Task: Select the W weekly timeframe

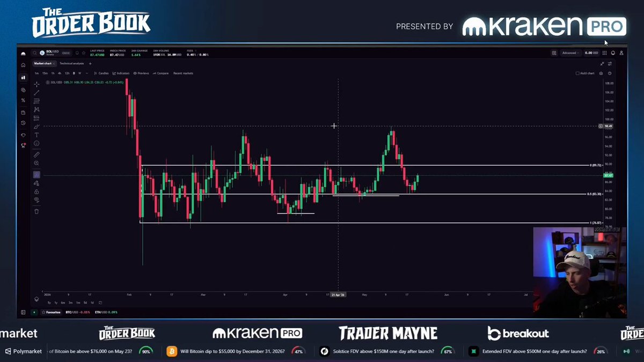Action: point(79,73)
